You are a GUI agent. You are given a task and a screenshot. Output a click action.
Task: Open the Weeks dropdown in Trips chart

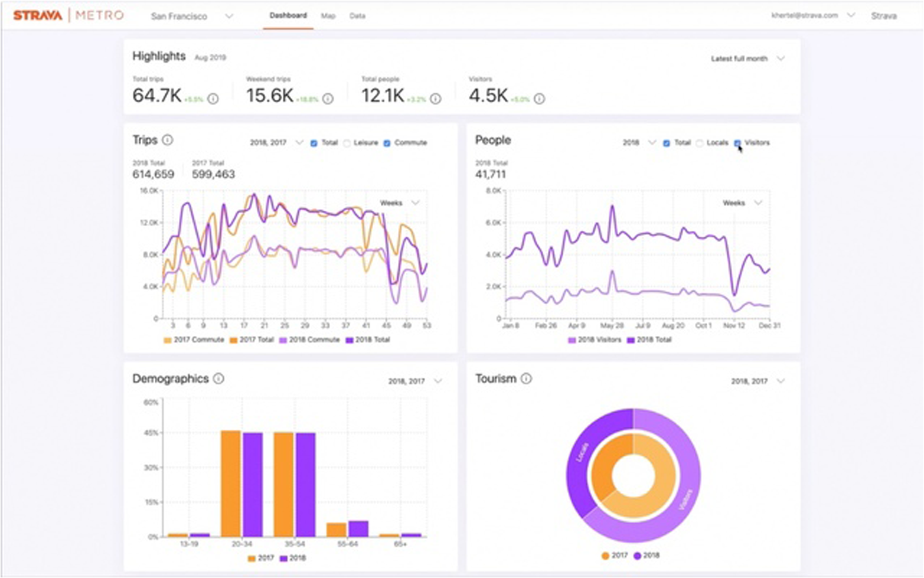[400, 203]
